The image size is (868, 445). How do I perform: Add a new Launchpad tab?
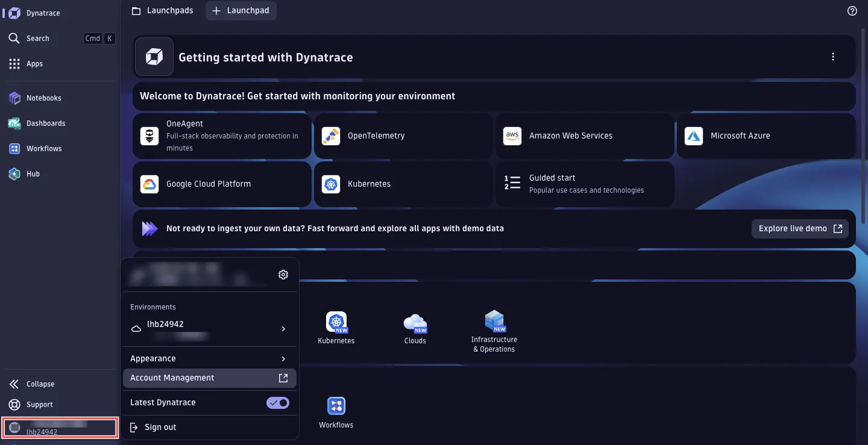[241, 11]
